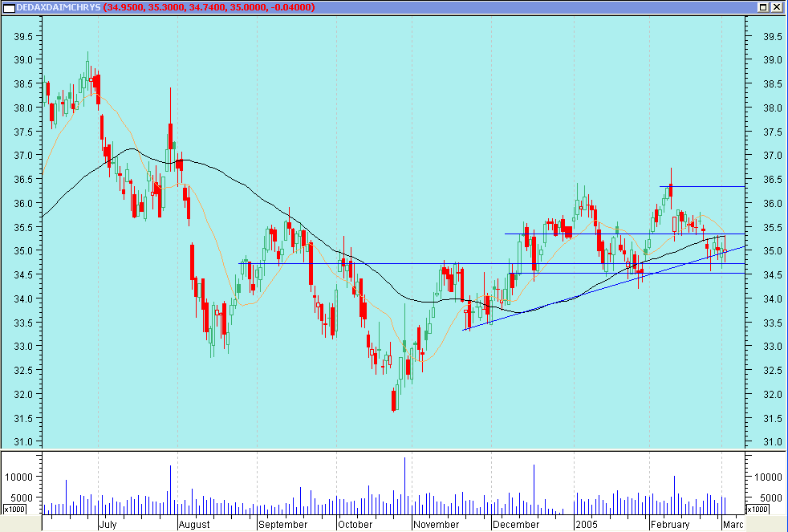This screenshot has width=788, height=532.
Task: Click the 10000 label on left volume axis
Action: (20, 477)
